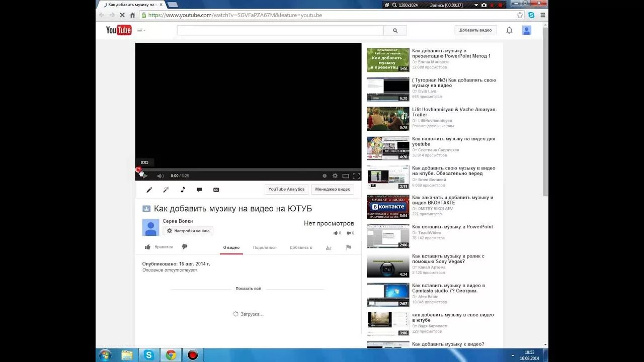Screen dimensions: 644x362
Task: Open the Chrome hamburger menu
Action: [543, 15]
